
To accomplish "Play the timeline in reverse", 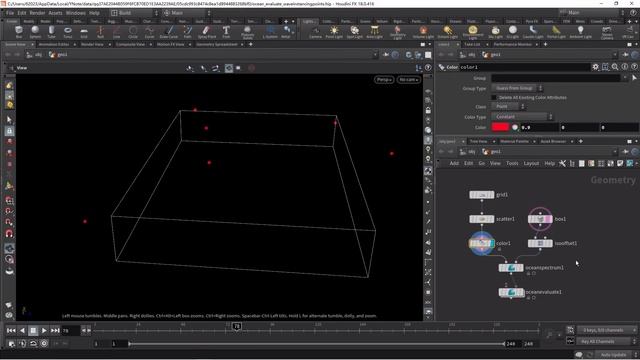I will pos(22,330).
